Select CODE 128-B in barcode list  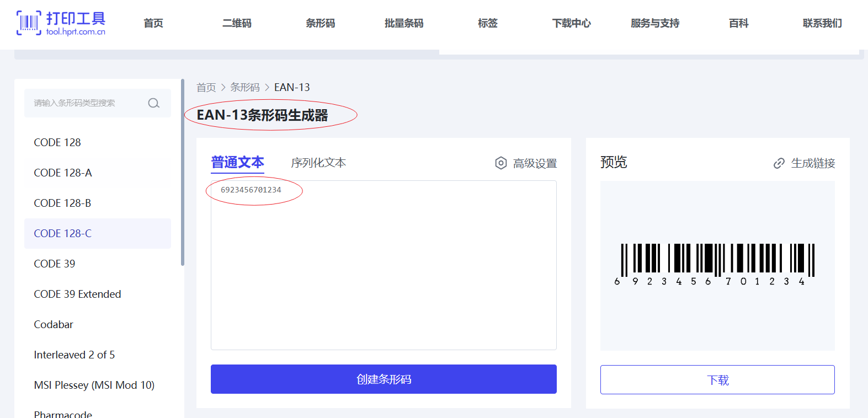(98, 203)
